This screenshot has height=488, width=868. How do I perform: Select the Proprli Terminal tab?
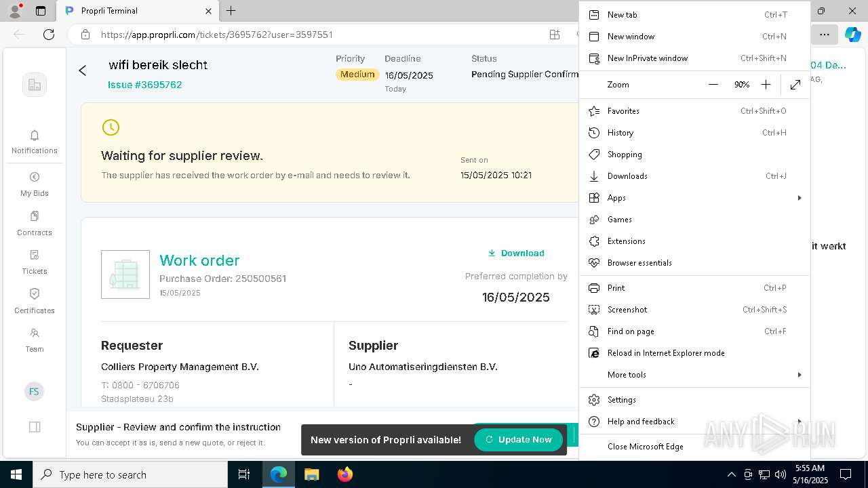(138, 11)
